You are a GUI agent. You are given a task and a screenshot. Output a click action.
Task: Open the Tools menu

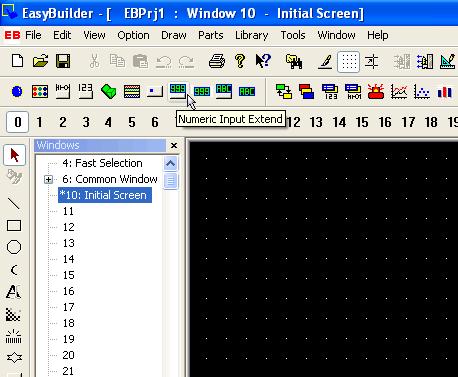pyautogui.click(x=293, y=35)
